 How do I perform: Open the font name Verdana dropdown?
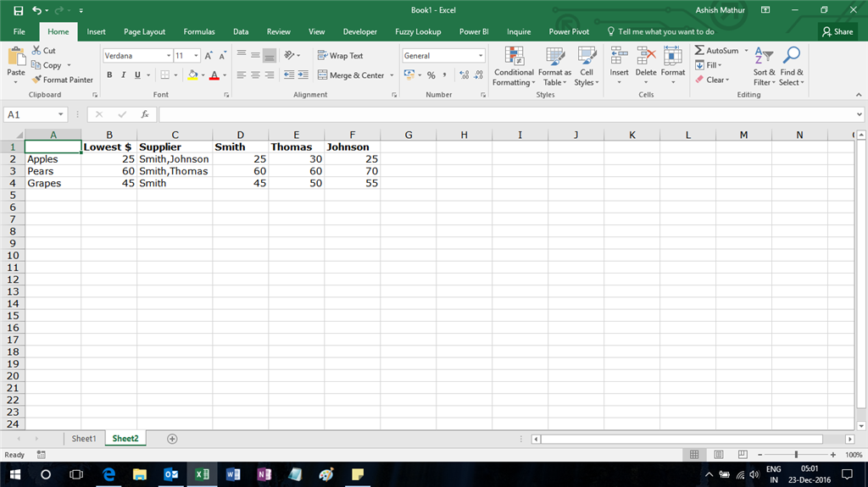(x=169, y=56)
